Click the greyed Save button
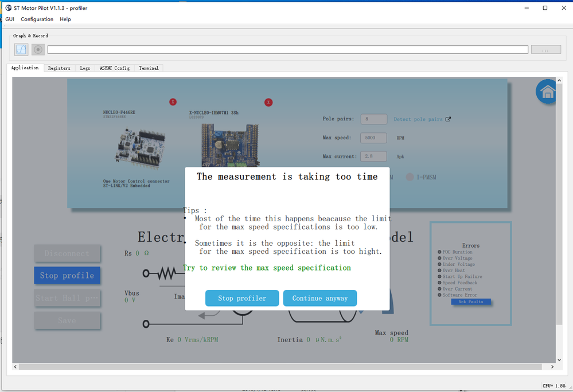The height and width of the screenshot is (392, 573). pos(67,320)
